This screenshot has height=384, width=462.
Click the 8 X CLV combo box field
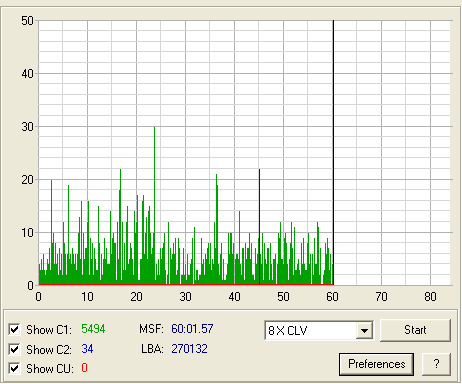coord(319,331)
